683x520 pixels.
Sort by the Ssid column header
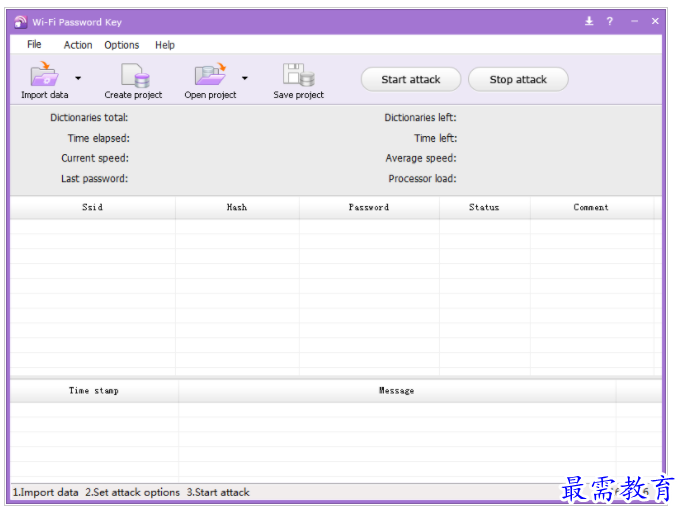tap(93, 207)
